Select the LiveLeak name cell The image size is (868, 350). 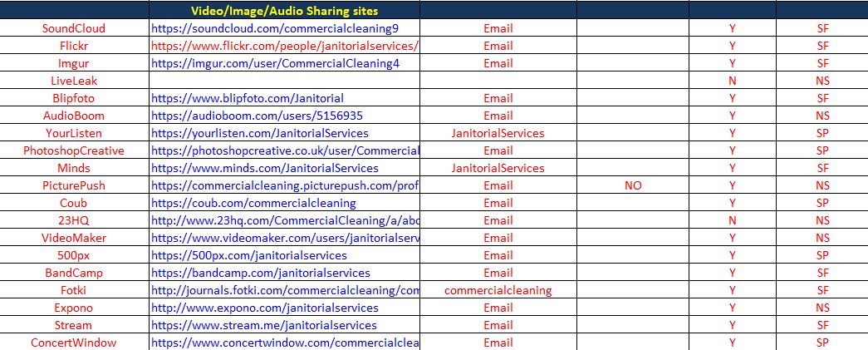tap(74, 81)
